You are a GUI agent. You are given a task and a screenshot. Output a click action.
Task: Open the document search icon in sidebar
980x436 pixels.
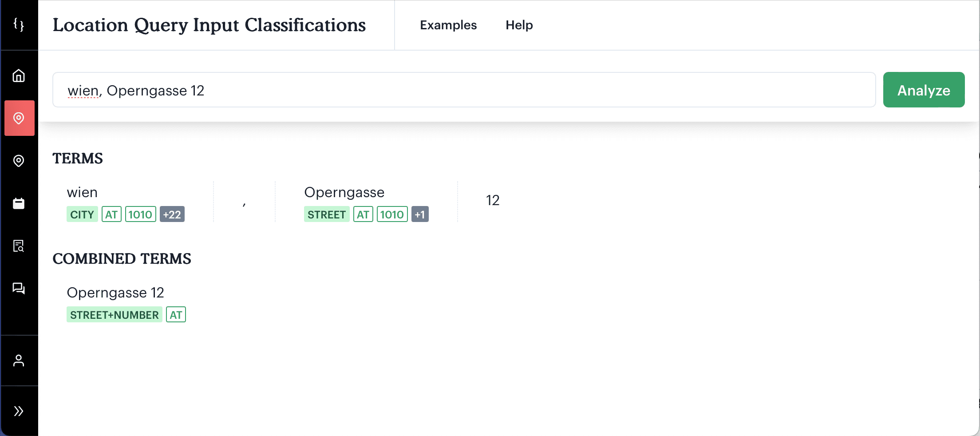[19, 246]
